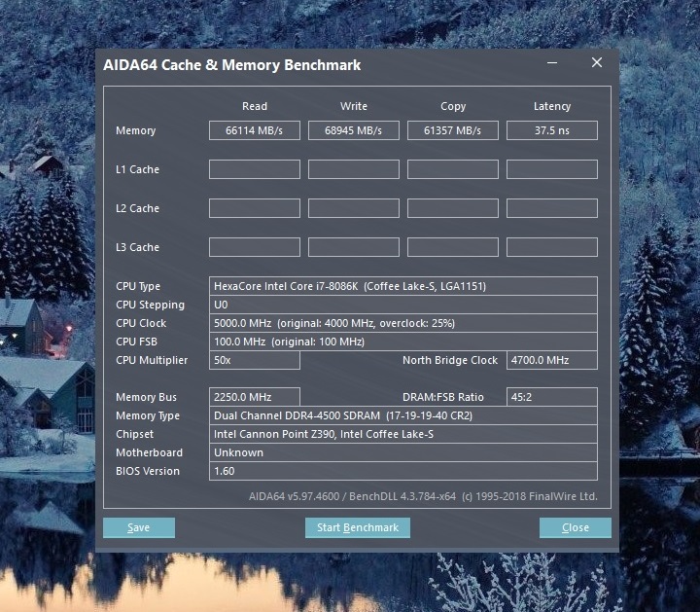Minimize the AIDA64 benchmark window
This screenshot has height=612, width=700.
[x=552, y=63]
